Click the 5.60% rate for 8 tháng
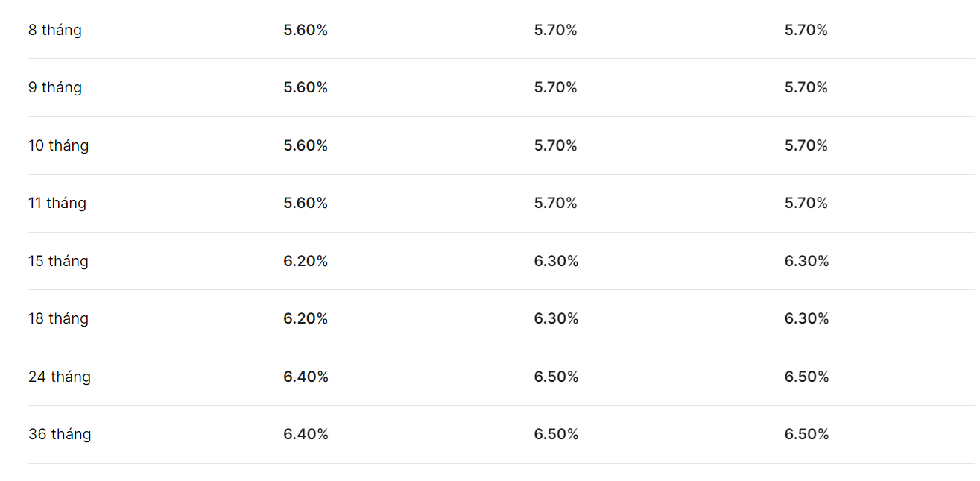980x481 pixels. (x=306, y=31)
